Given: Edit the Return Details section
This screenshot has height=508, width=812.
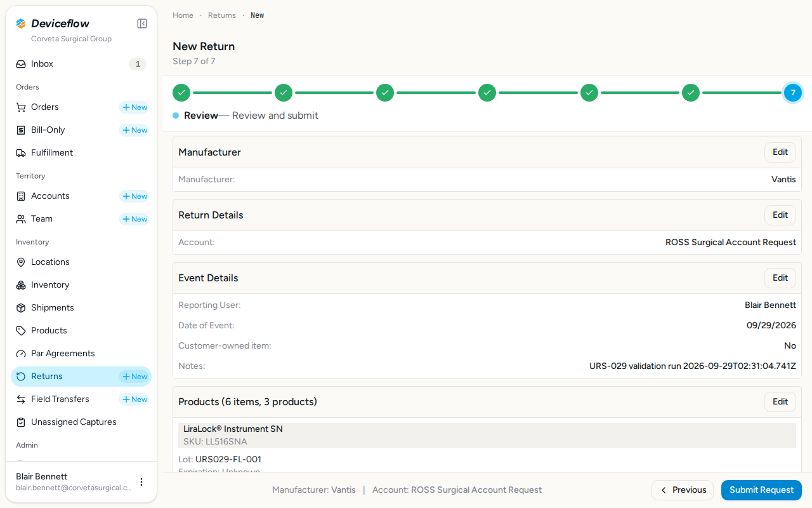Looking at the screenshot, I should (x=780, y=215).
